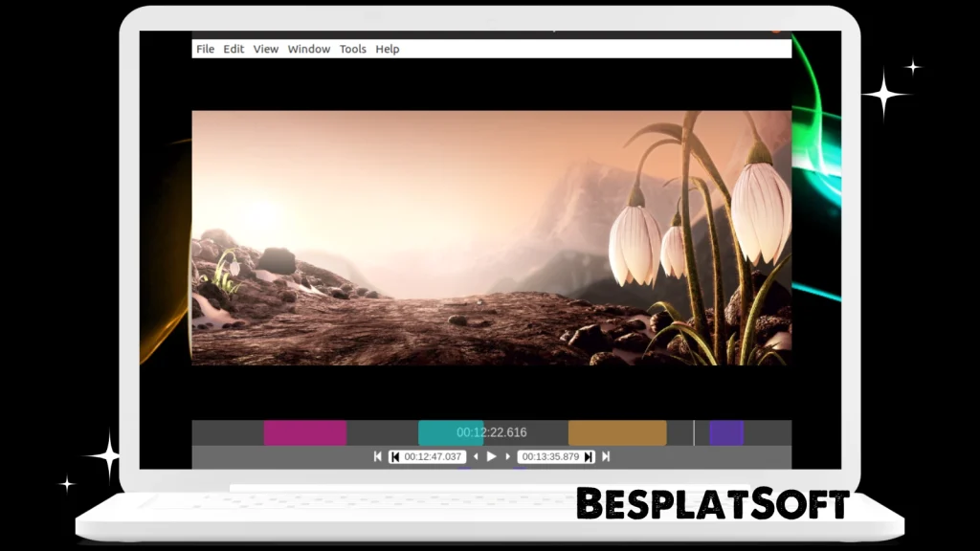This screenshot has width=980, height=551.
Task: Click the video preview of snowdrop flowers
Action: pyautogui.click(x=491, y=237)
